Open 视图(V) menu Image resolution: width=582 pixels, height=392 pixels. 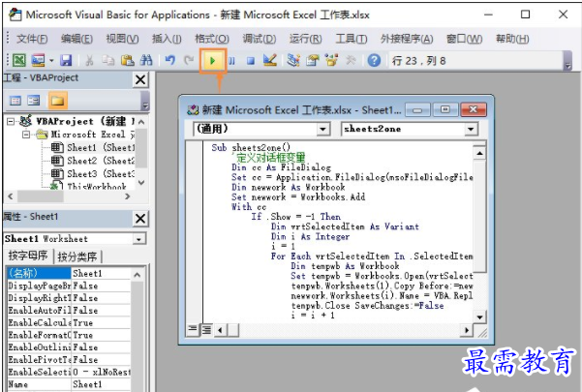click(x=122, y=39)
